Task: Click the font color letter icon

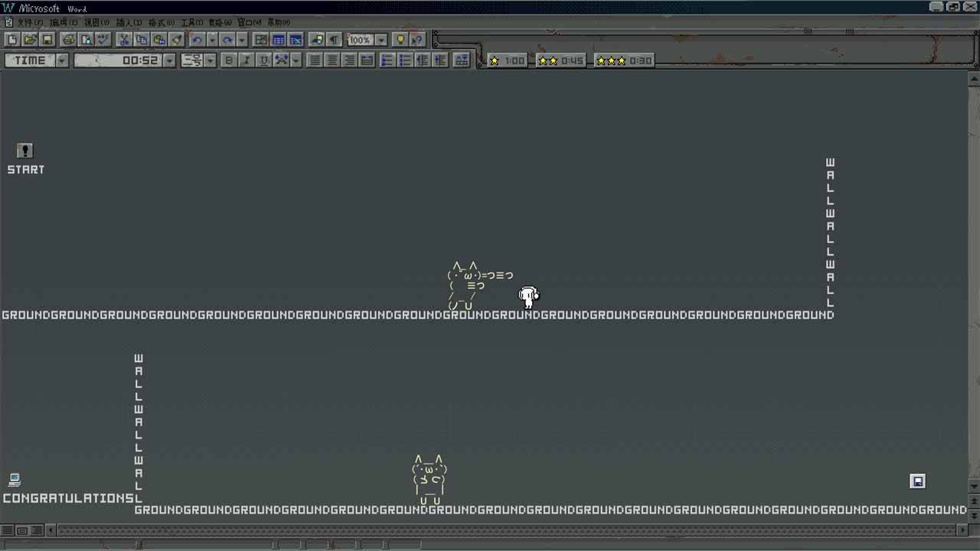Action: pyautogui.click(x=281, y=60)
